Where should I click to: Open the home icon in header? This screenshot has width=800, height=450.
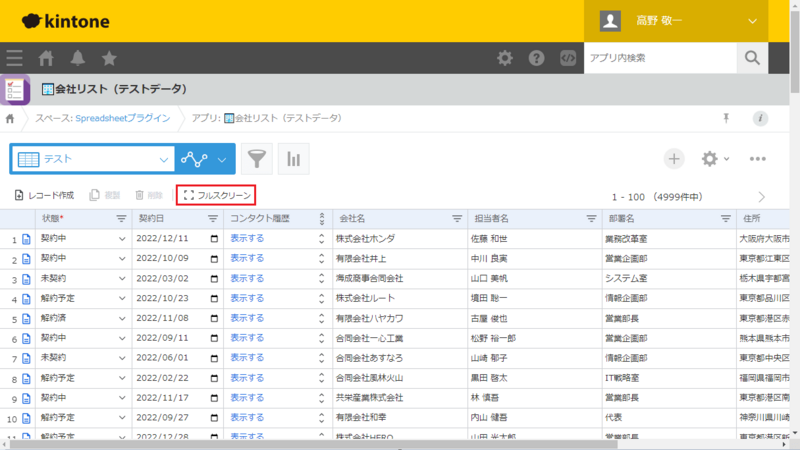[x=46, y=58]
